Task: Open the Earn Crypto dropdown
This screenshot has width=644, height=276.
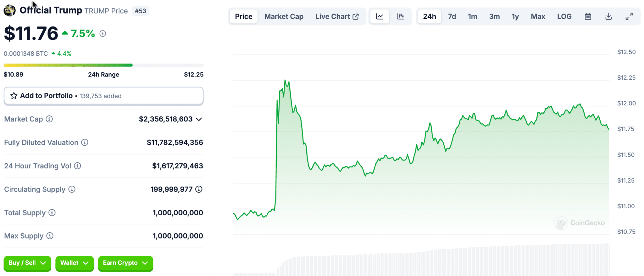Action: (x=125, y=263)
